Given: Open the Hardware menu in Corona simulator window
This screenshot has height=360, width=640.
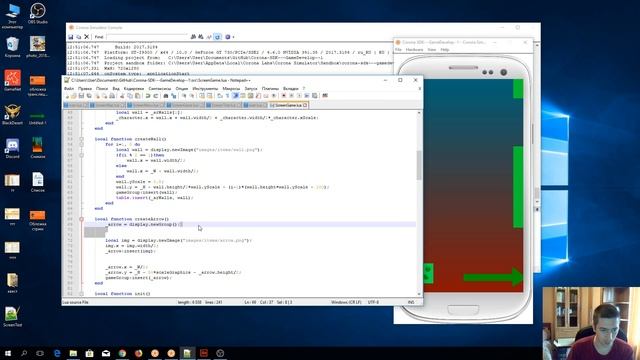Looking at the screenshot, I should pyautogui.click(x=414, y=49).
